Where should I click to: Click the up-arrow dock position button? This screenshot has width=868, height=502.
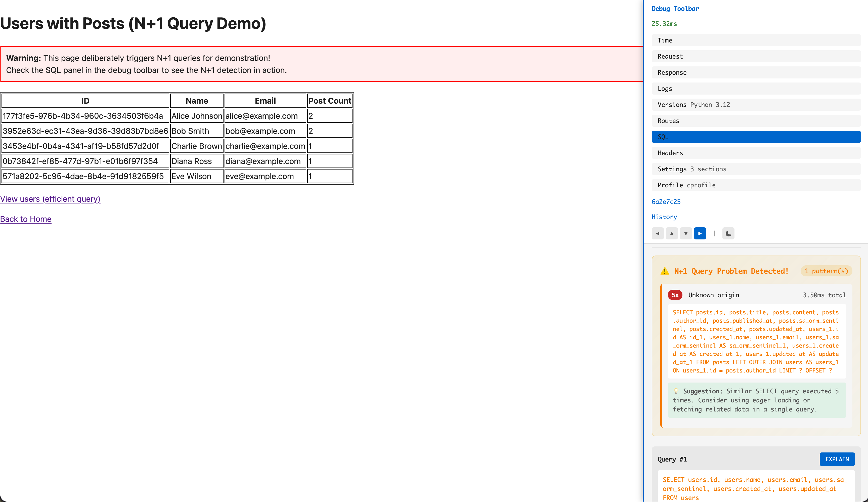point(672,233)
